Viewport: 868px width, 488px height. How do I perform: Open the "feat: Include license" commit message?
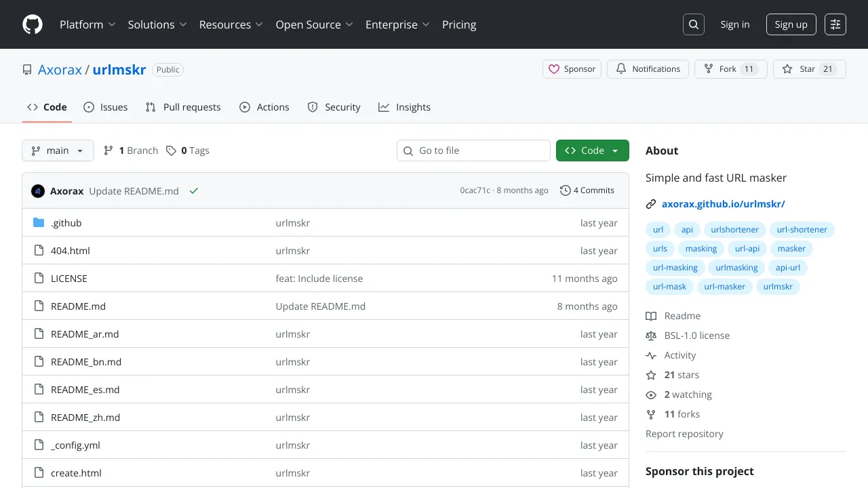click(319, 279)
